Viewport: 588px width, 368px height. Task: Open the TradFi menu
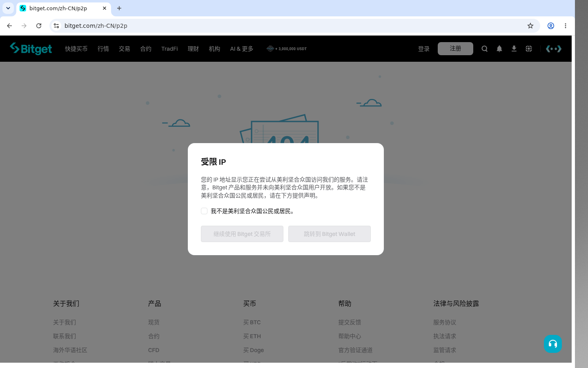click(169, 49)
